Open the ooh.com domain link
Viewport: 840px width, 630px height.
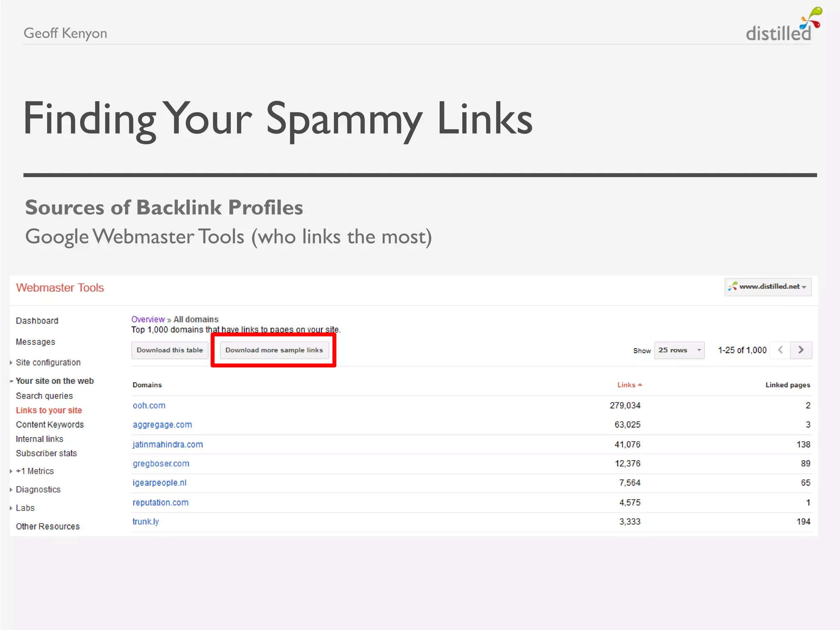click(x=149, y=406)
